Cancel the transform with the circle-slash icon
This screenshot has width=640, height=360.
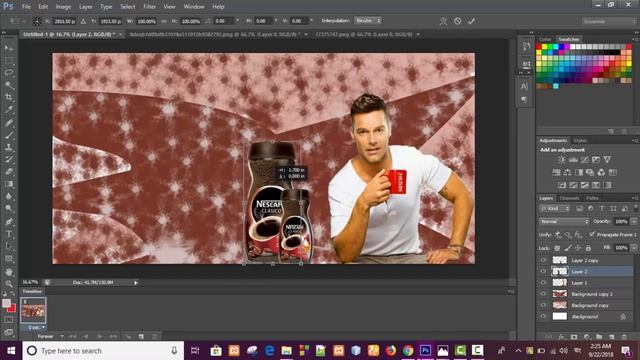(x=458, y=21)
